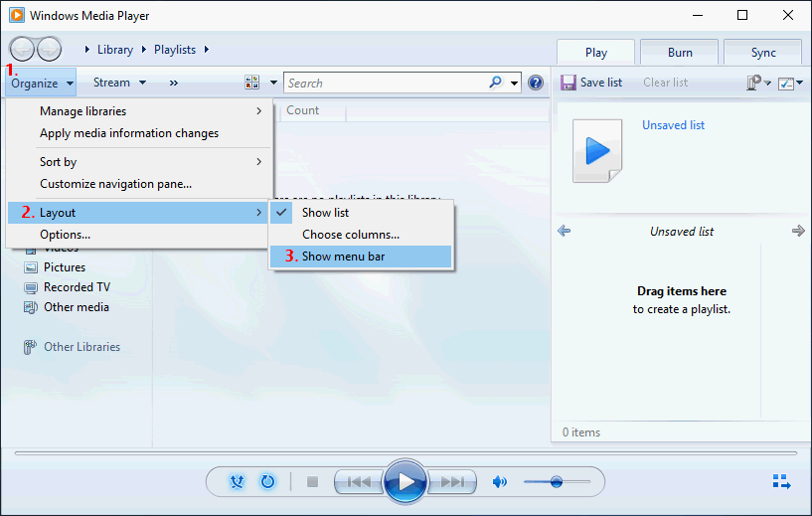Click the Library breadcrumb
The height and width of the screenshot is (516, 812).
click(115, 50)
